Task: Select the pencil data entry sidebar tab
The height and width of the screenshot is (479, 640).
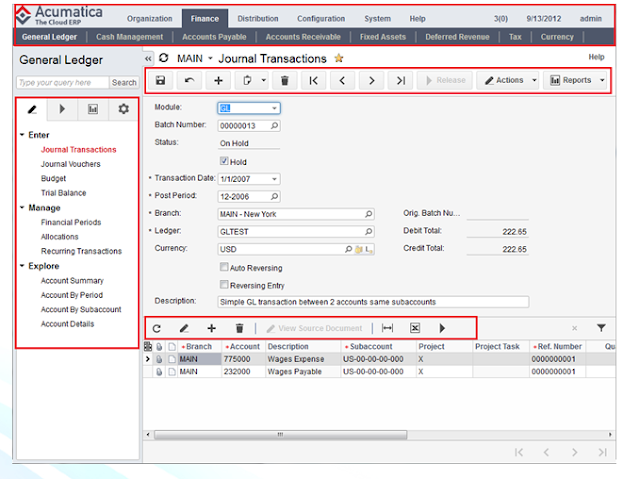Action: [32, 109]
